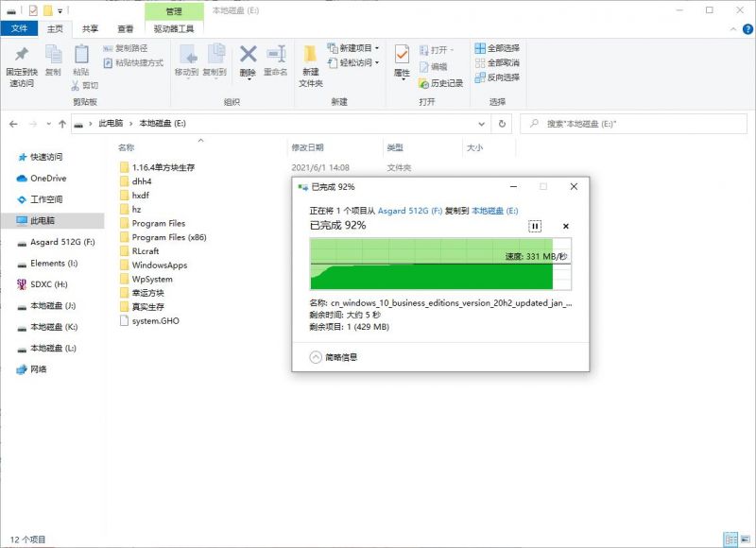The image size is (756, 548).
Task: Select the dhh4 folder
Action: click(136, 181)
